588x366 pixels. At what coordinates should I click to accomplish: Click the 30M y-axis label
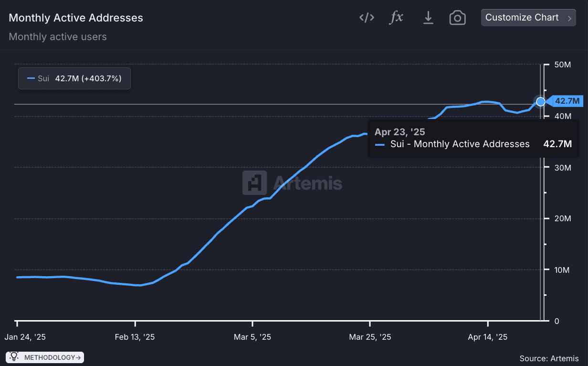point(562,168)
